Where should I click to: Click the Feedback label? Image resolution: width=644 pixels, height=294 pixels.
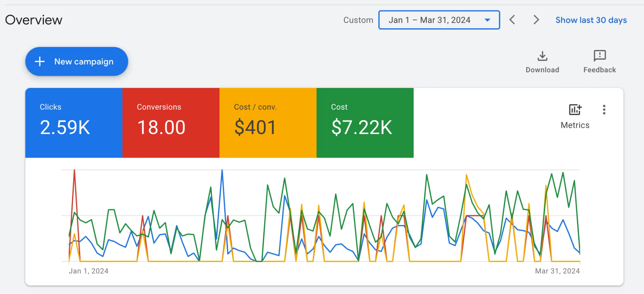(x=600, y=70)
